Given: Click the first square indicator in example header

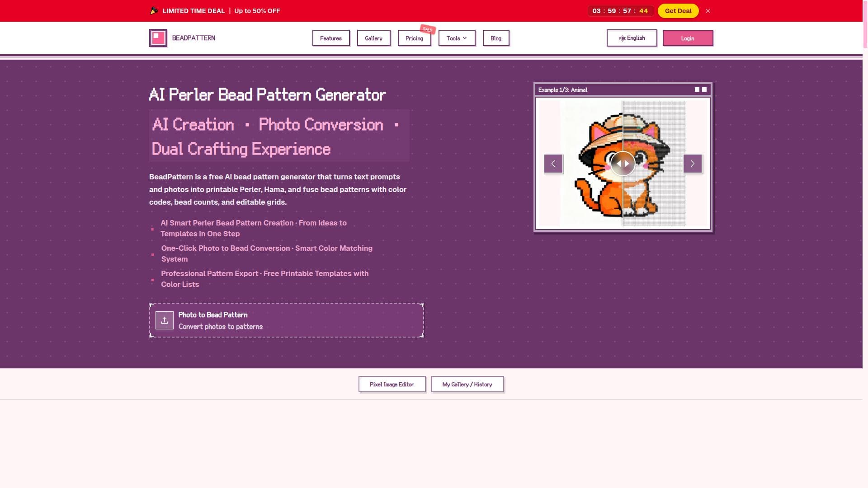Looking at the screenshot, I should (x=697, y=89).
